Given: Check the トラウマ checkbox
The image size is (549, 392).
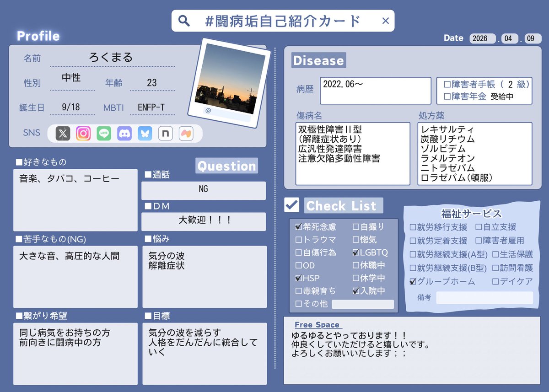Looking at the screenshot, I should click(x=299, y=240).
